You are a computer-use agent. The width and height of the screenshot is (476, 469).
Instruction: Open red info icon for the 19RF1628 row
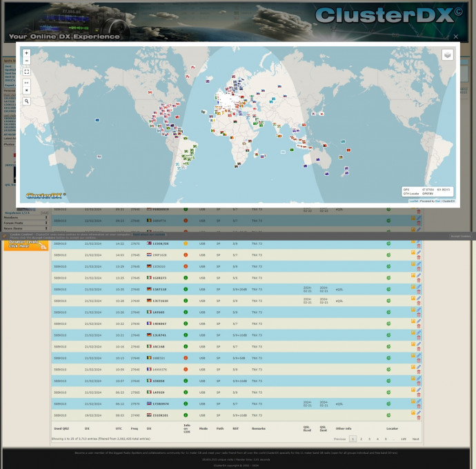[x=186, y=255]
